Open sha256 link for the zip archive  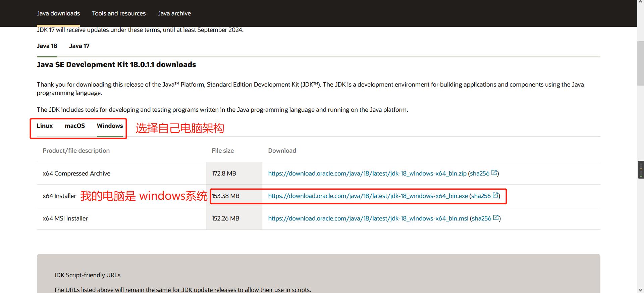(x=480, y=174)
